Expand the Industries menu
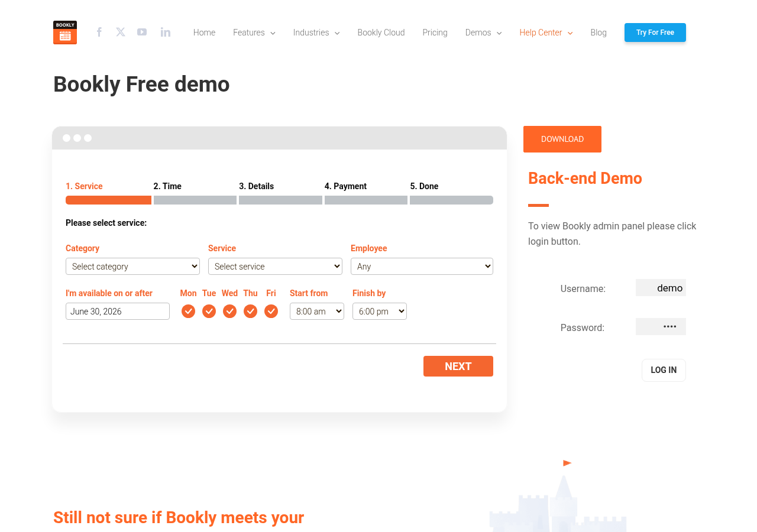This screenshot has height=532, width=757. [x=316, y=33]
